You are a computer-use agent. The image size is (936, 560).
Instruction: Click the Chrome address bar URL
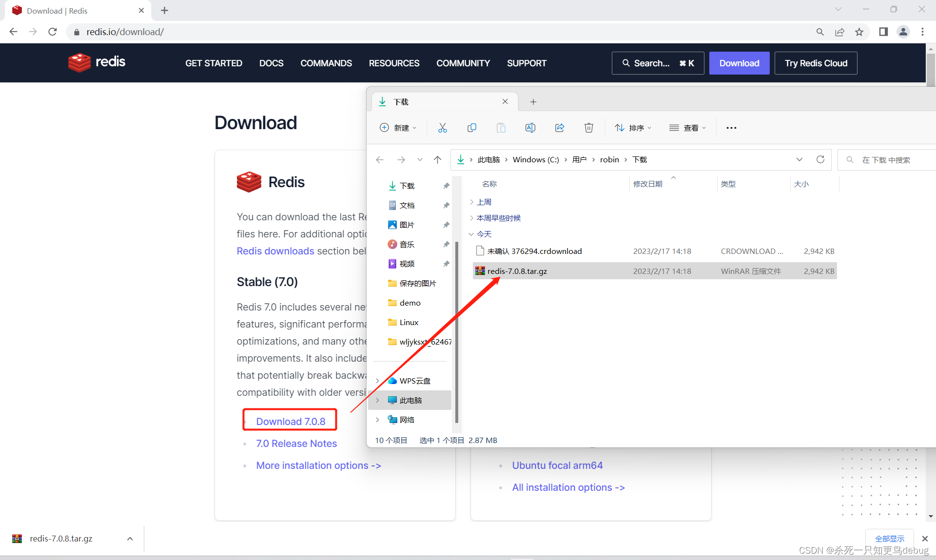pyautogui.click(x=125, y=32)
